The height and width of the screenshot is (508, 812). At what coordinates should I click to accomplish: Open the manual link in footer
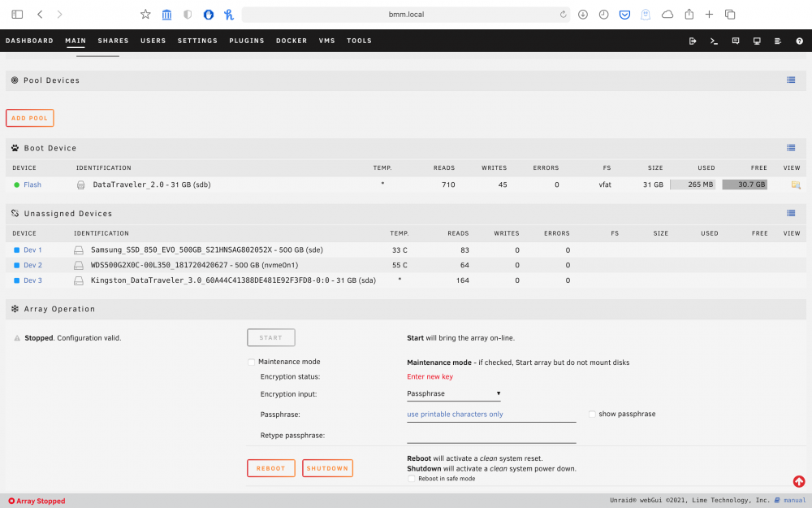pyautogui.click(x=794, y=500)
